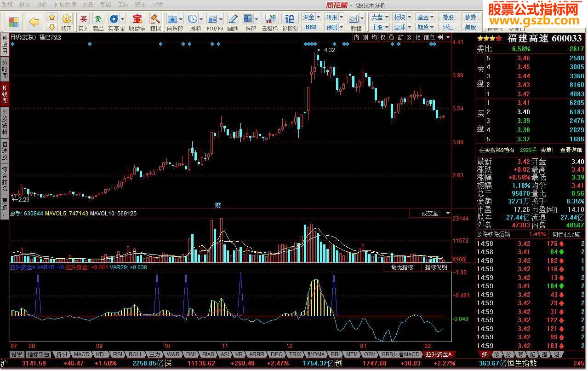Toggle the 删 chart option
The width and height of the screenshot is (588, 371).
point(365,38)
